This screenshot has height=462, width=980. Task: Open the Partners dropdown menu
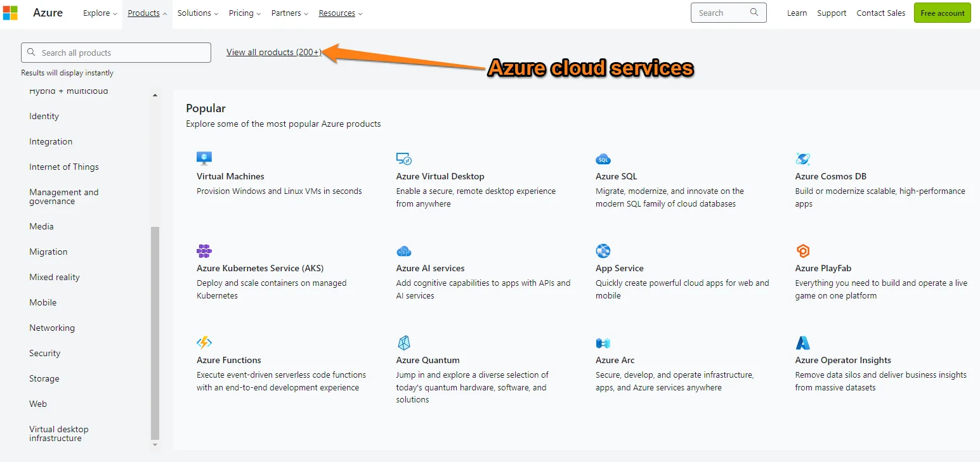pyautogui.click(x=290, y=13)
